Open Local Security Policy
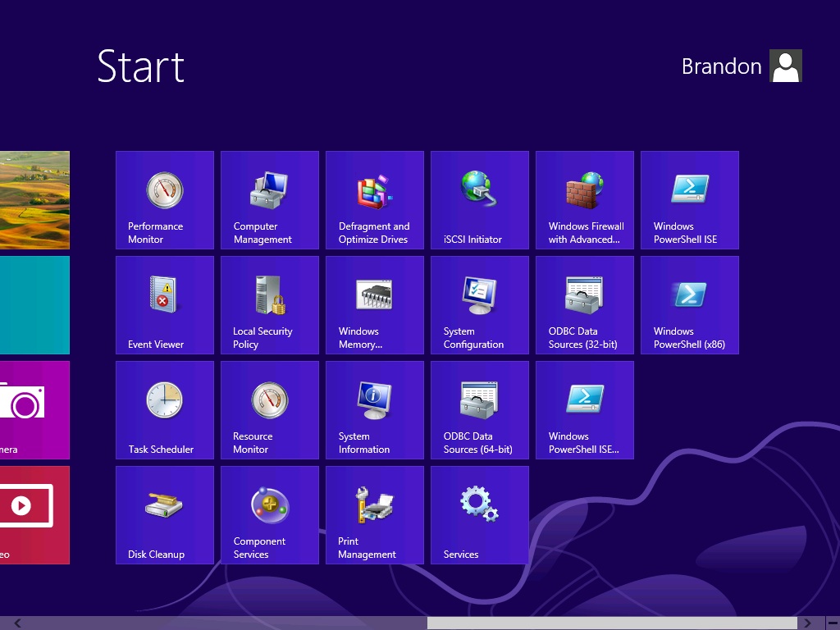The image size is (840, 630). tap(269, 305)
